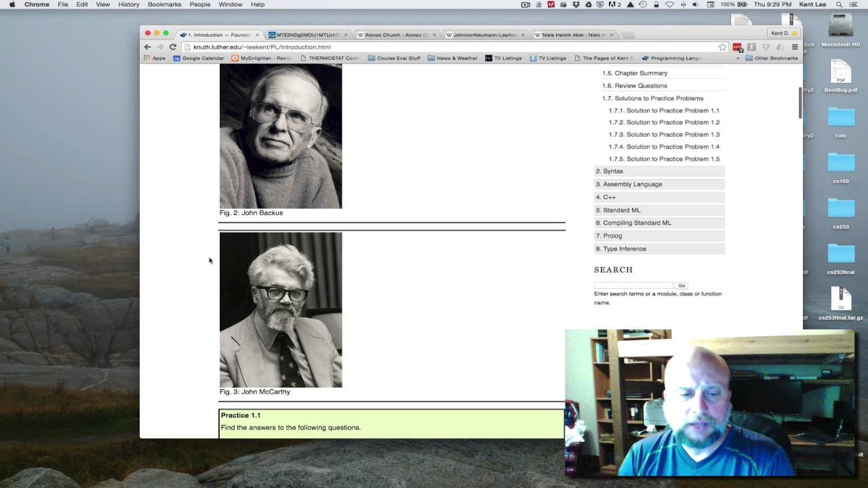Open the Window menu
This screenshot has height=488, width=868.
[230, 4]
